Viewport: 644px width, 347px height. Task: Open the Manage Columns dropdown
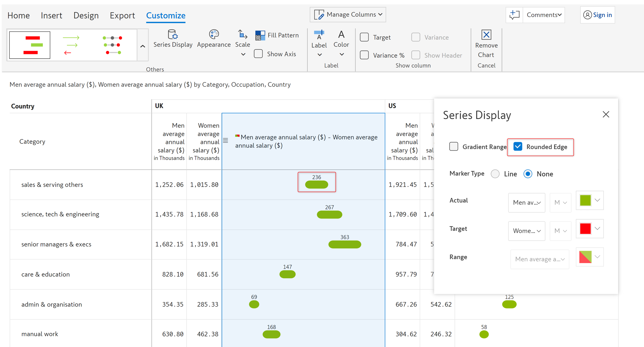[x=348, y=15]
